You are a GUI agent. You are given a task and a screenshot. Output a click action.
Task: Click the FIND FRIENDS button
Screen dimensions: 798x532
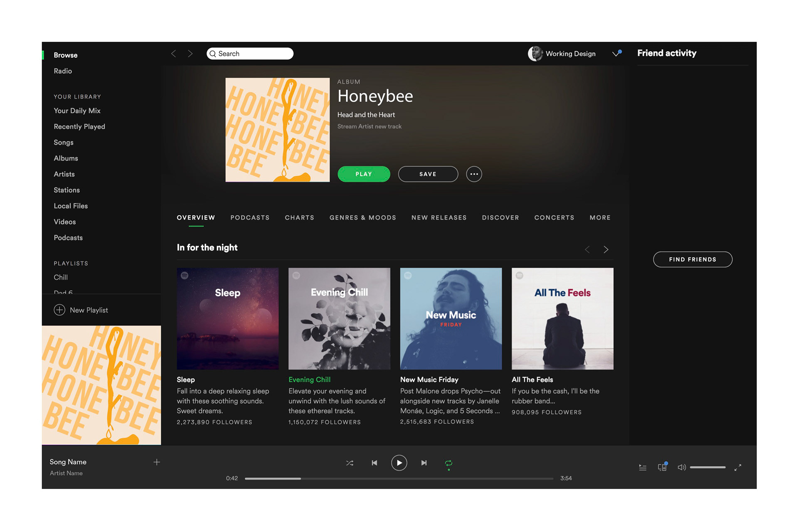(692, 259)
